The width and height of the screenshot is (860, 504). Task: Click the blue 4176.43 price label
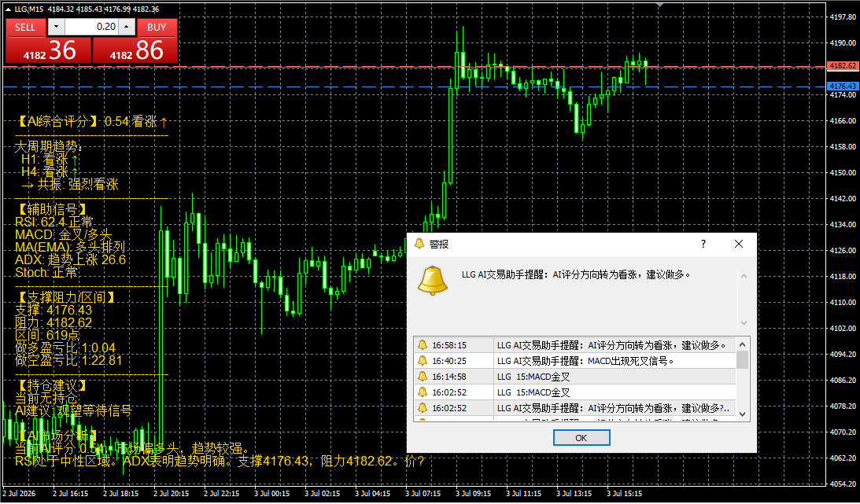point(843,86)
